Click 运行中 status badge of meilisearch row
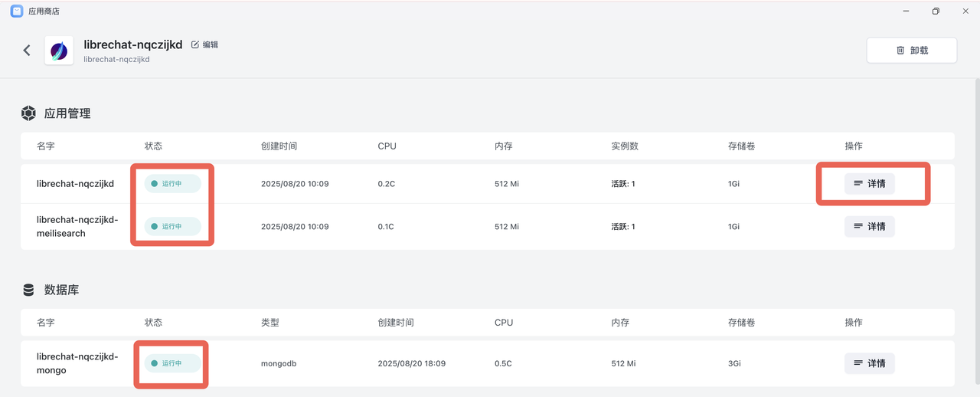This screenshot has width=980, height=397. pyautogui.click(x=172, y=226)
